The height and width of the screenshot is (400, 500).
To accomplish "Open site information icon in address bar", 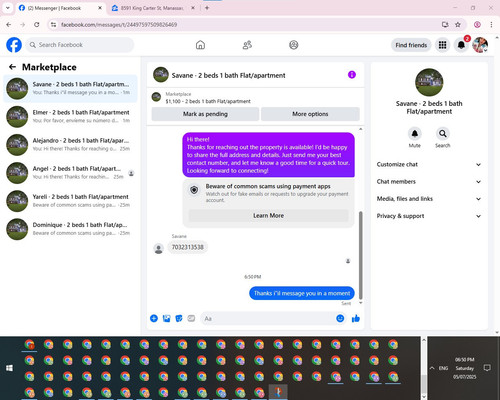I will 53,24.
